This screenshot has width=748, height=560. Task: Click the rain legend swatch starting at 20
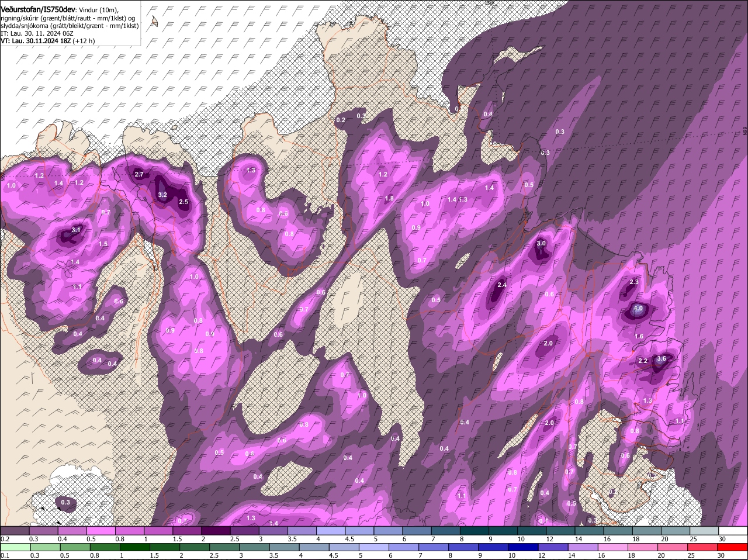point(673,547)
